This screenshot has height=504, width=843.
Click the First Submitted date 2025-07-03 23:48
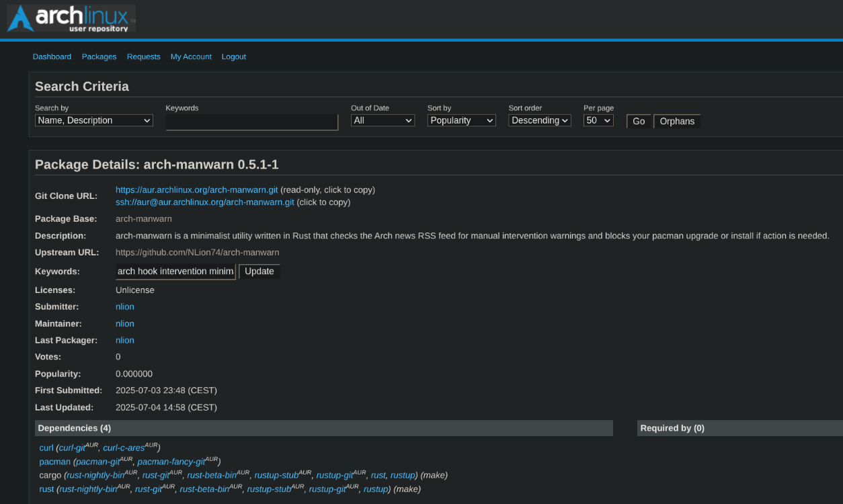click(166, 391)
